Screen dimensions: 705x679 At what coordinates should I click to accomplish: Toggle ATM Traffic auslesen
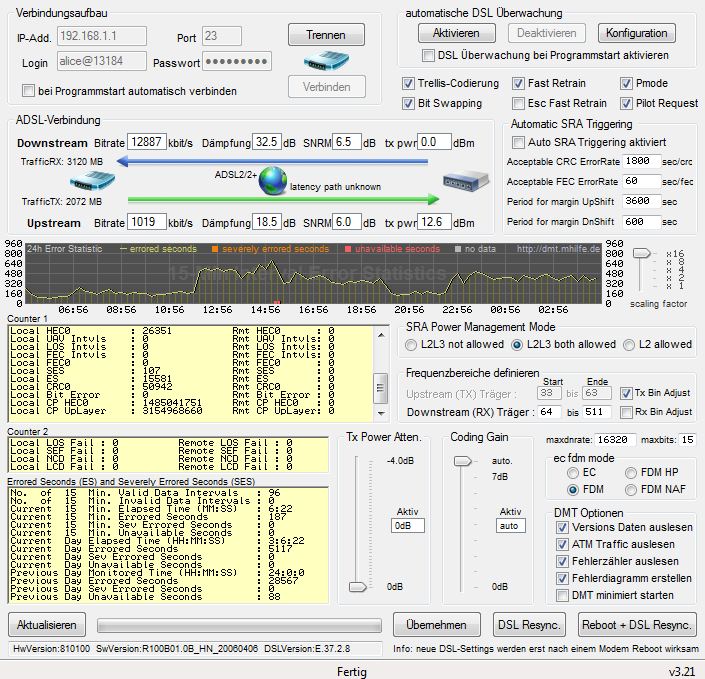[562, 545]
